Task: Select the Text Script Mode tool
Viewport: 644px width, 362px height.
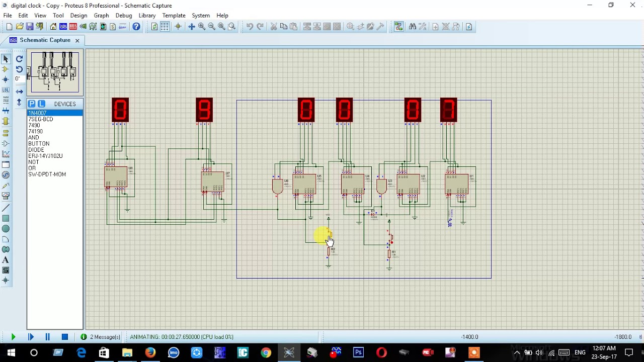Action: [x=6, y=100]
